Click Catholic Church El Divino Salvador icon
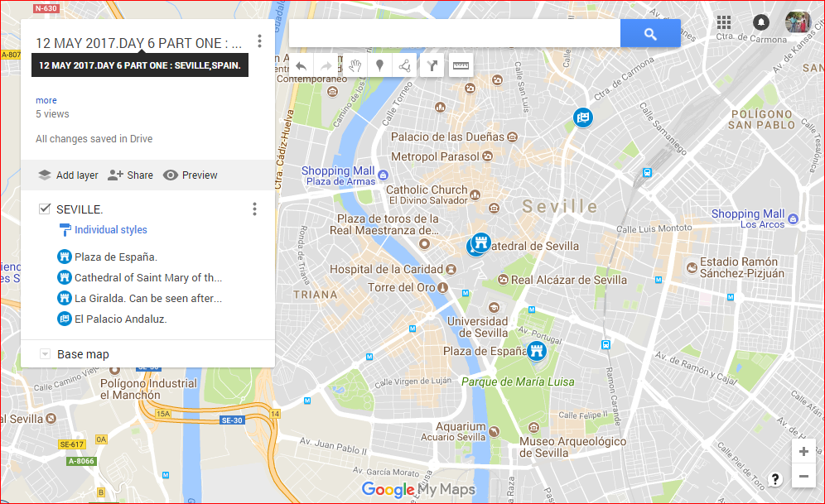 pyautogui.click(x=475, y=195)
